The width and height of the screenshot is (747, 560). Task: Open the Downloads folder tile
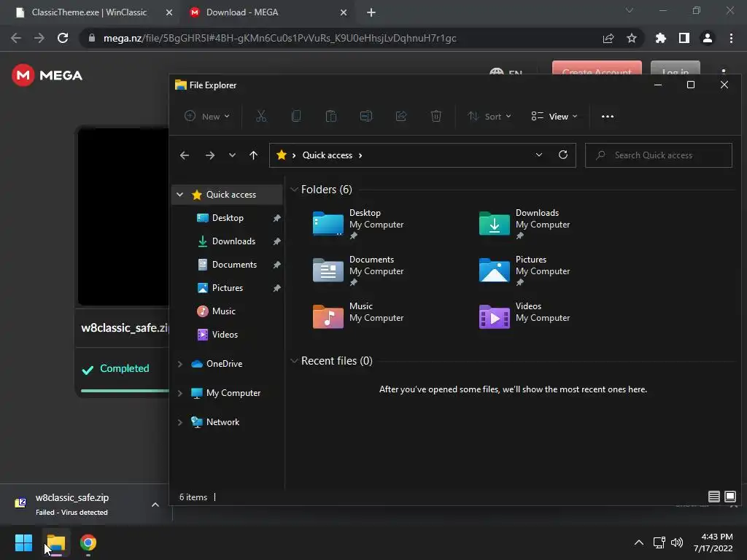(525, 223)
